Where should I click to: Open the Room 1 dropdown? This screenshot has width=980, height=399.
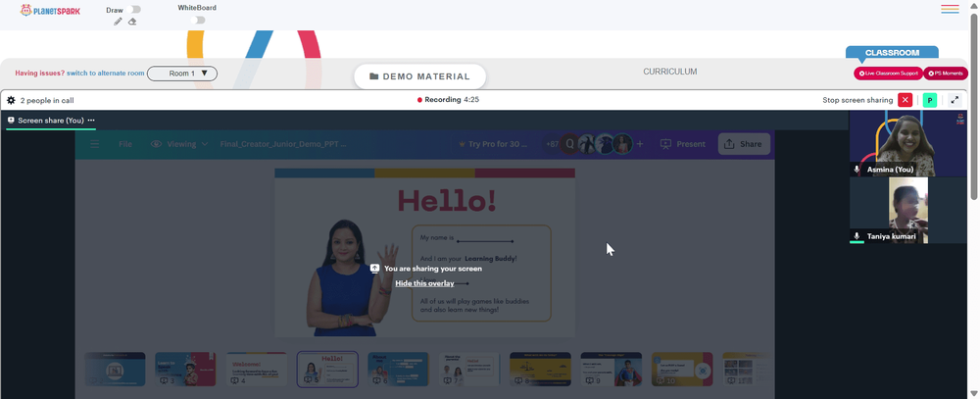click(182, 74)
